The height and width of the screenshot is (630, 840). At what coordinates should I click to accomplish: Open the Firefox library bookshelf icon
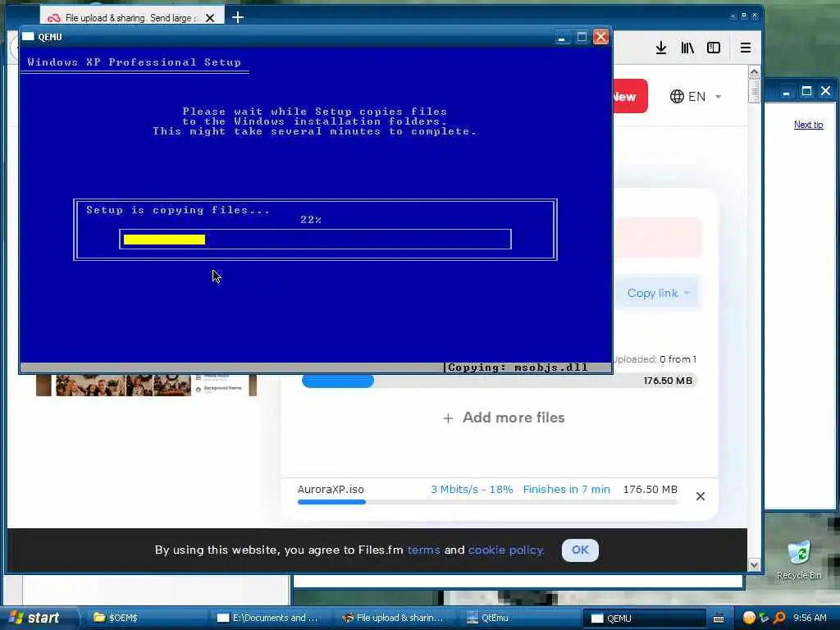point(687,48)
